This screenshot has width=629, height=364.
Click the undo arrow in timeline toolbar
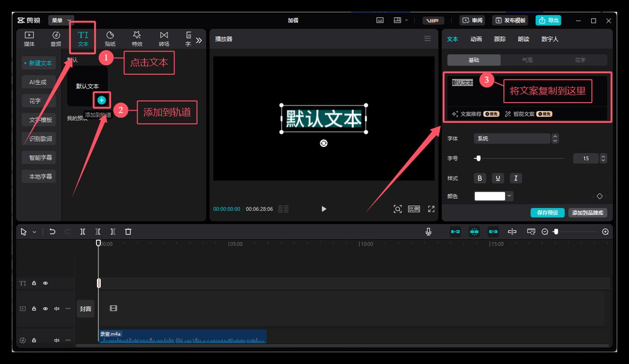pyautogui.click(x=53, y=232)
